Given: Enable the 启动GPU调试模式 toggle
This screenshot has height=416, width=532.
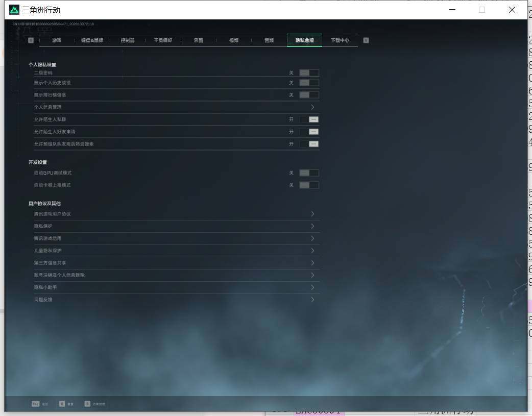Looking at the screenshot, I should [309, 173].
